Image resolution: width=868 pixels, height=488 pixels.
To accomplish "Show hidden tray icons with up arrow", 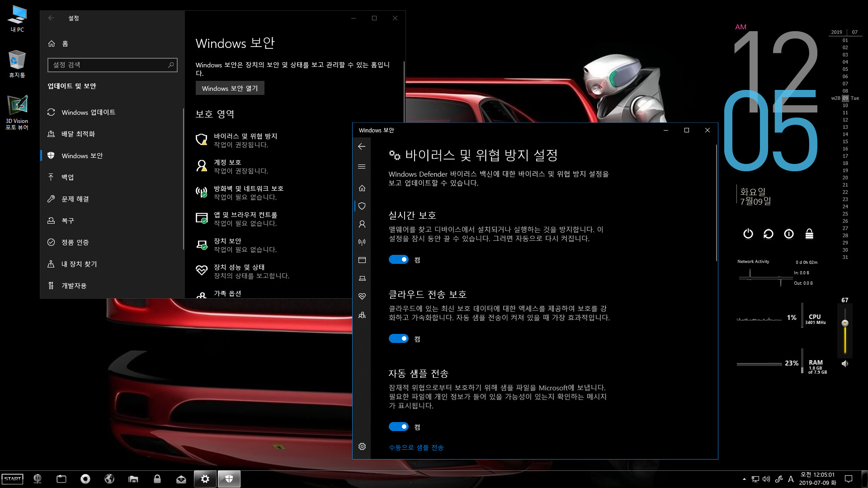I will tap(744, 479).
